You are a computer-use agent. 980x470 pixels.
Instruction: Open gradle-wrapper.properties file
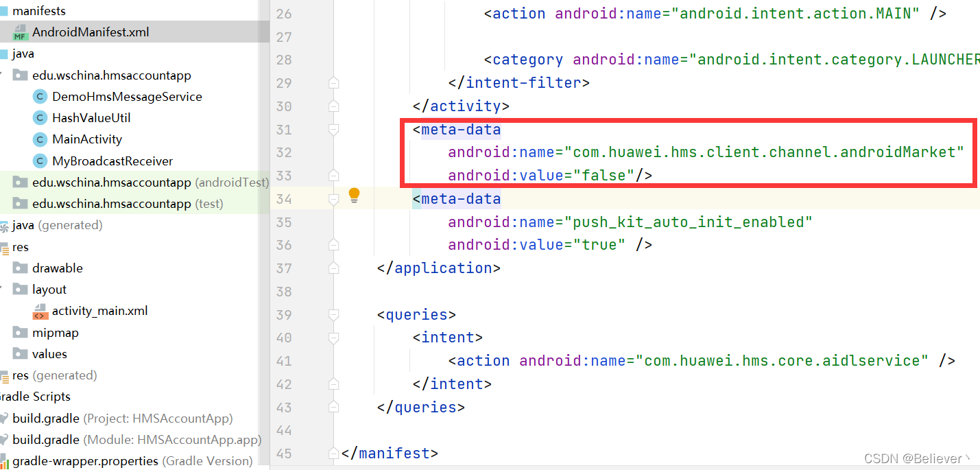point(132,461)
